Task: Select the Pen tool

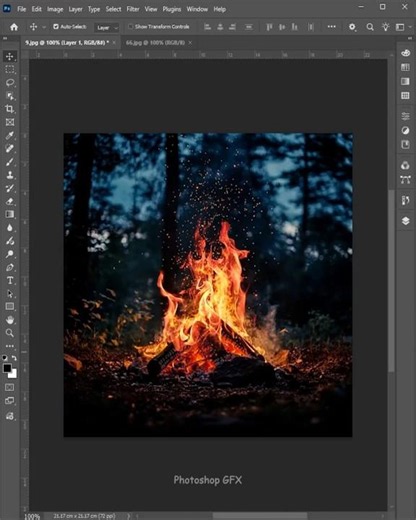Action: click(x=10, y=267)
